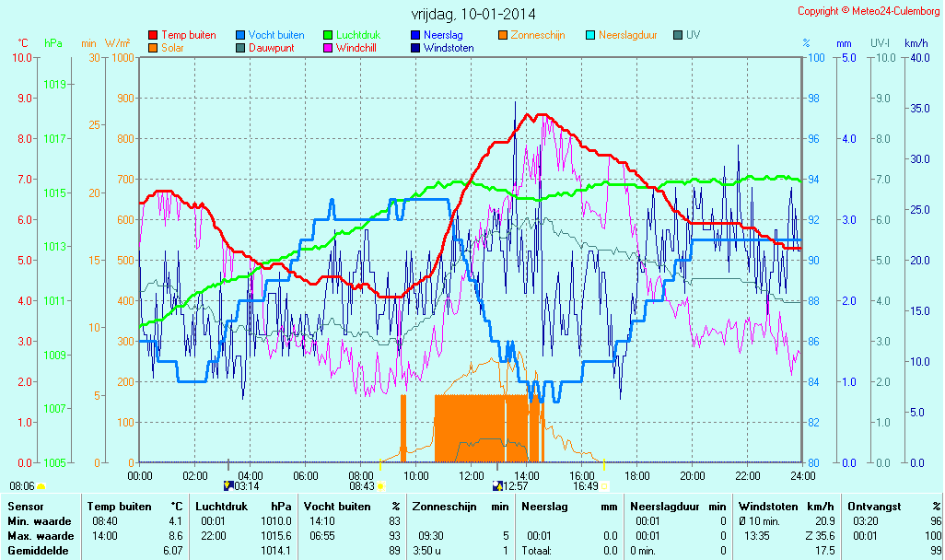The image size is (945, 560).
Task: Click the sunrise icon next to 08:43
Action: (x=381, y=485)
